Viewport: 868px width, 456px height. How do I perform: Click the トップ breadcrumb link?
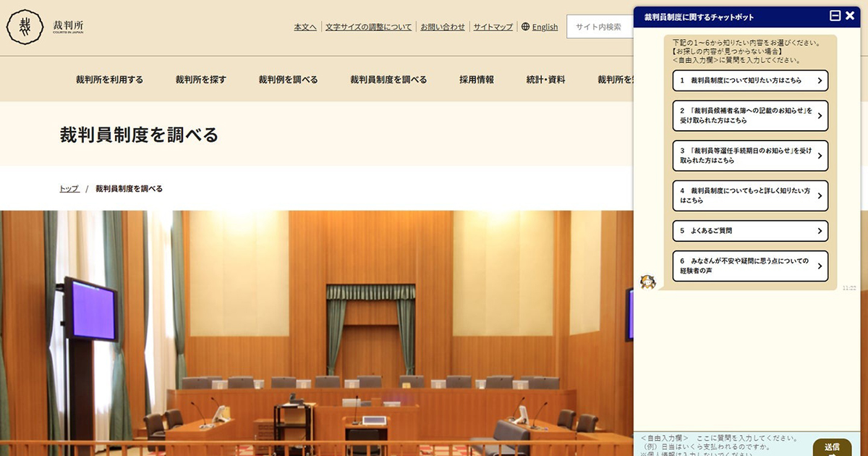click(x=69, y=189)
